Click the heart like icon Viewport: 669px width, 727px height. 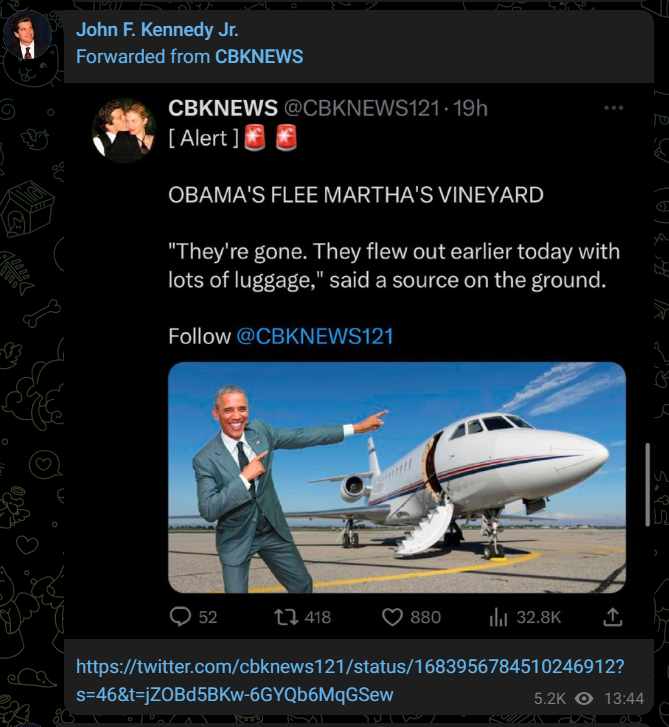coord(392,617)
